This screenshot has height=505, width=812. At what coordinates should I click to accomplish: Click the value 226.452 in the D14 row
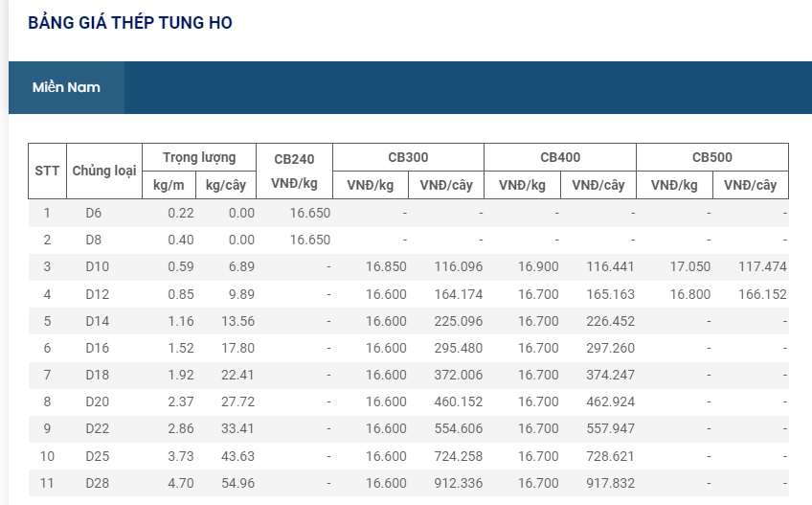(x=611, y=321)
